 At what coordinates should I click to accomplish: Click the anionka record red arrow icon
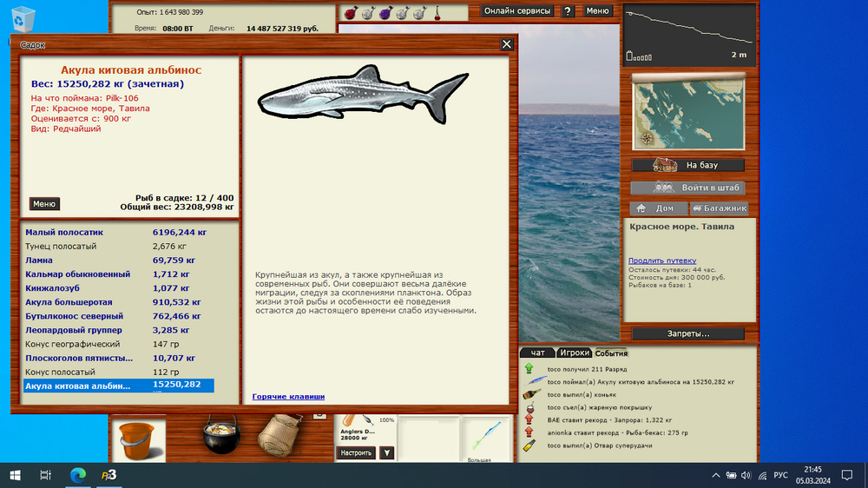pos(529,432)
